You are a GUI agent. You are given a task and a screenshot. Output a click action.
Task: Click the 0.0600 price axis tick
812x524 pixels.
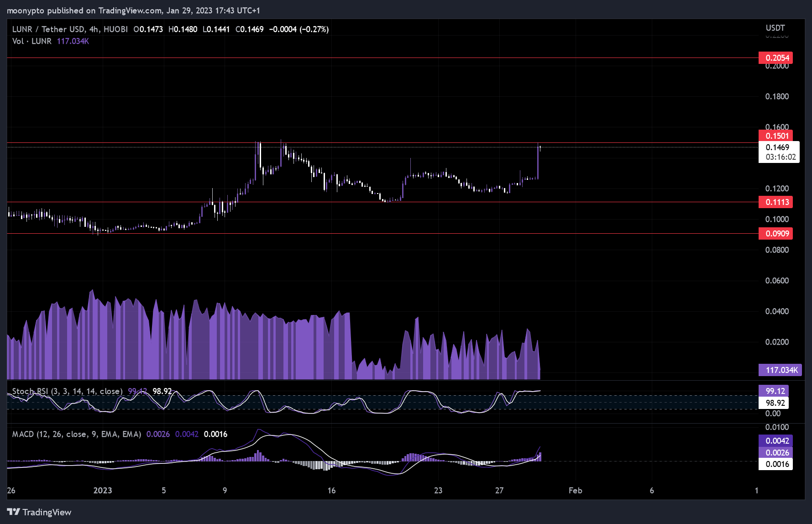[x=777, y=281]
